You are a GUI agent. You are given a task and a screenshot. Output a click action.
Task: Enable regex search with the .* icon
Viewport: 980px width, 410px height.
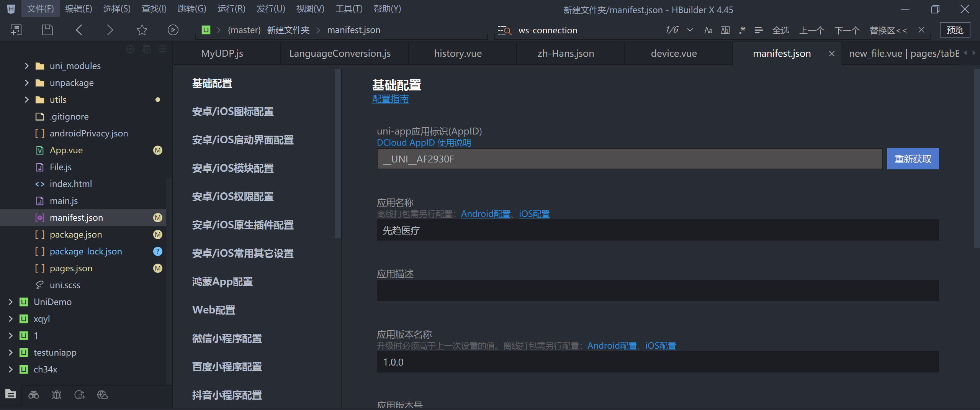(x=742, y=30)
